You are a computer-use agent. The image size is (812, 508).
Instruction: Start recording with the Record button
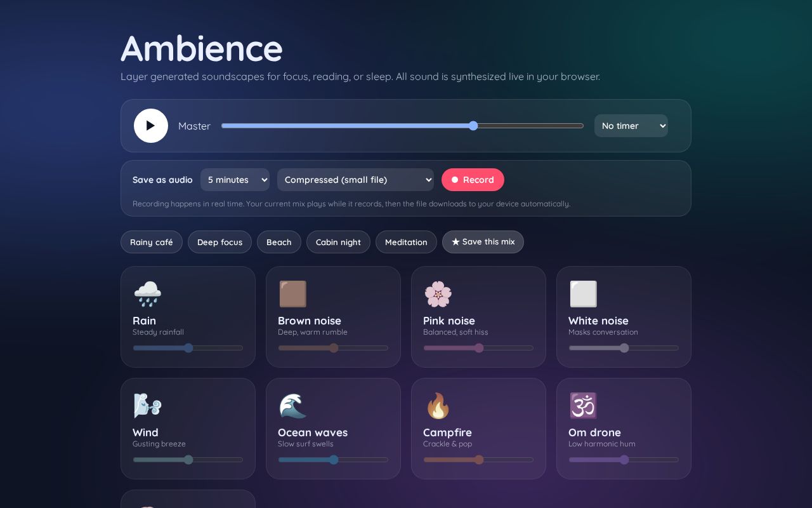[473, 180]
